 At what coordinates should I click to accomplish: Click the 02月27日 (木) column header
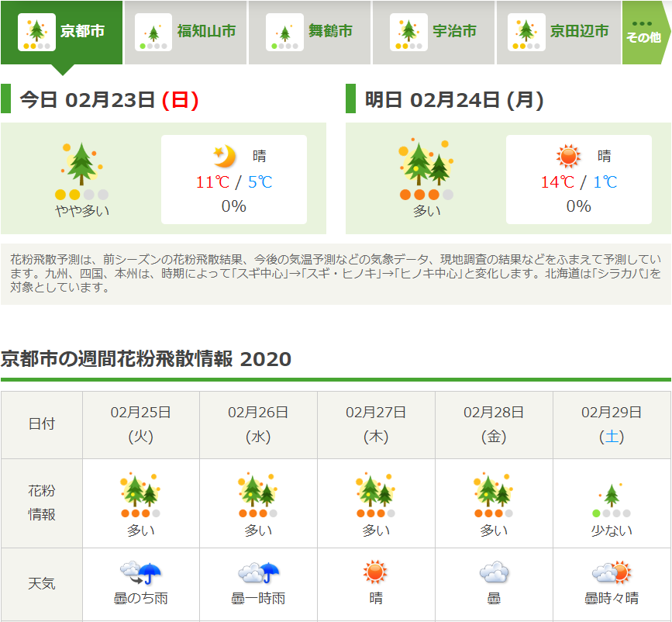click(x=376, y=425)
